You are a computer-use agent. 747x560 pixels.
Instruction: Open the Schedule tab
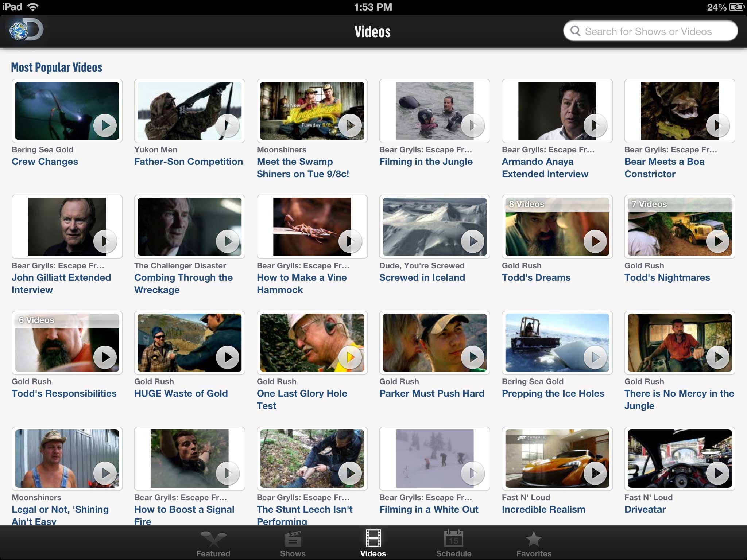click(x=454, y=544)
